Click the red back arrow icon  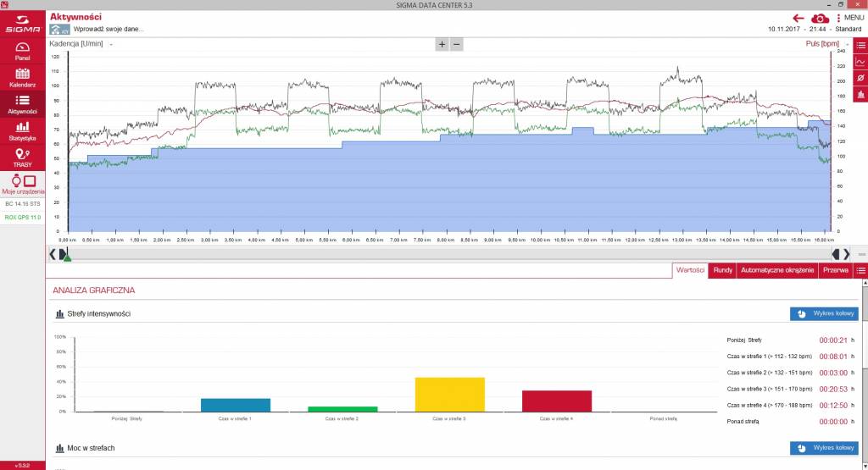tap(798, 18)
